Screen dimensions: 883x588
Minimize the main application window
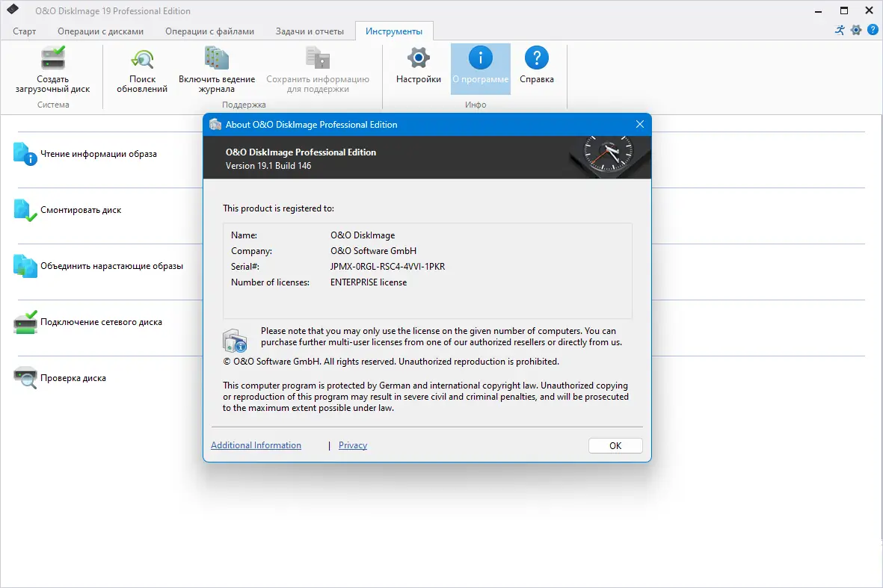(818, 10)
